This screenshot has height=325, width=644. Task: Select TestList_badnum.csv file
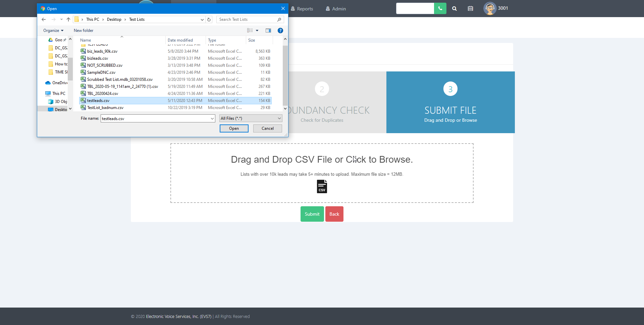[x=175, y=108]
